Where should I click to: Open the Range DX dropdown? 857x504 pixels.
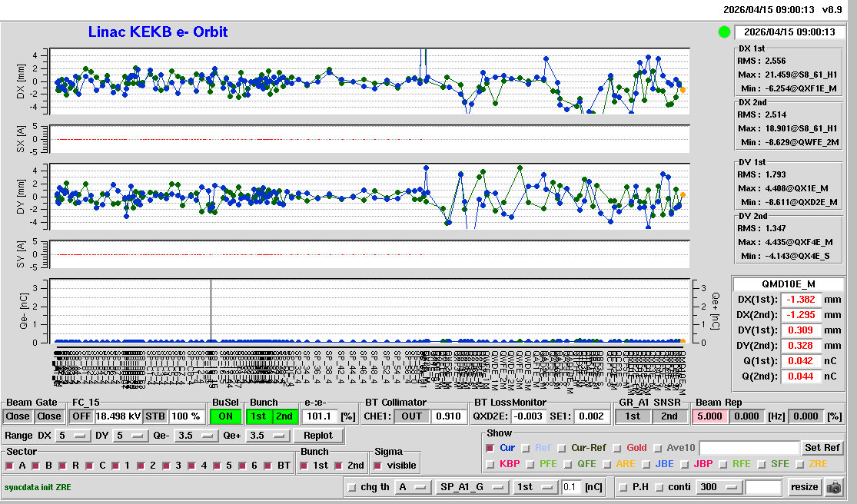[x=71, y=436]
